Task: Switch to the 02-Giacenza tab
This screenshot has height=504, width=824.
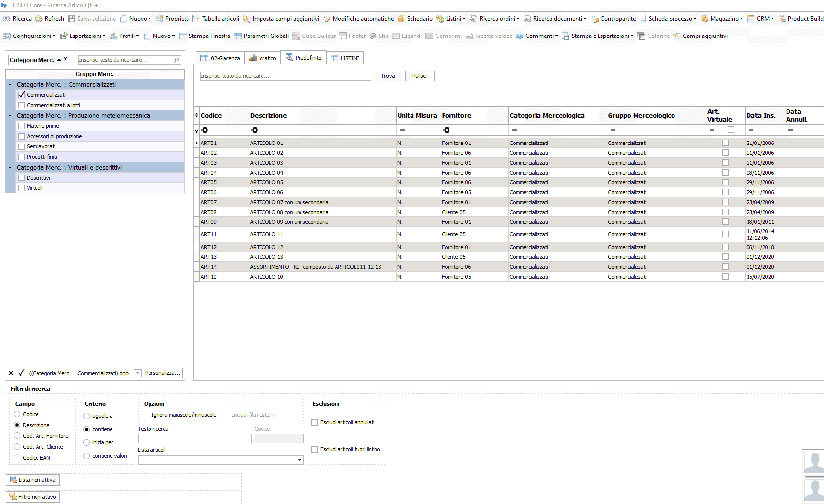Action: (220, 58)
